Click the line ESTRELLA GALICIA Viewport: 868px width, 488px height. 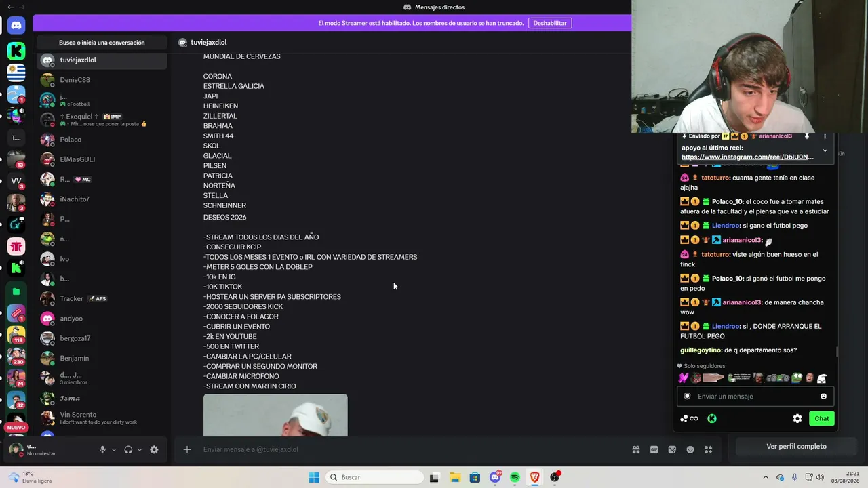pos(234,86)
